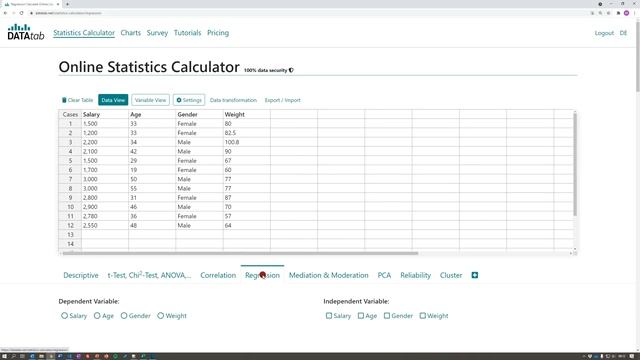Select salary cell 2,200 in row 3
The width and height of the screenshot is (640, 360).
105,142
